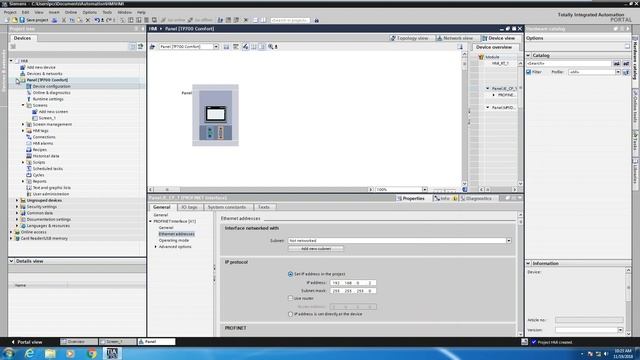Screen dimensions: 640x360
Task: Open Scheduled tasks in project tree
Action: (x=48, y=169)
